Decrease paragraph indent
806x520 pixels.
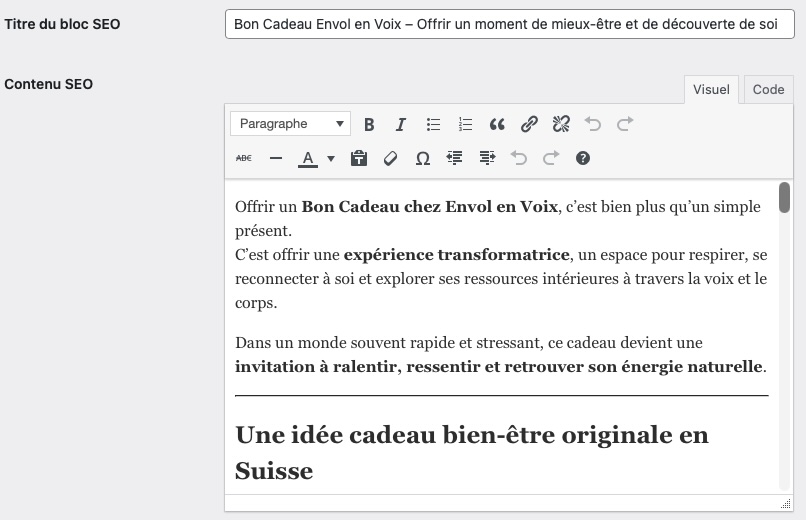pyautogui.click(x=454, y=158)
